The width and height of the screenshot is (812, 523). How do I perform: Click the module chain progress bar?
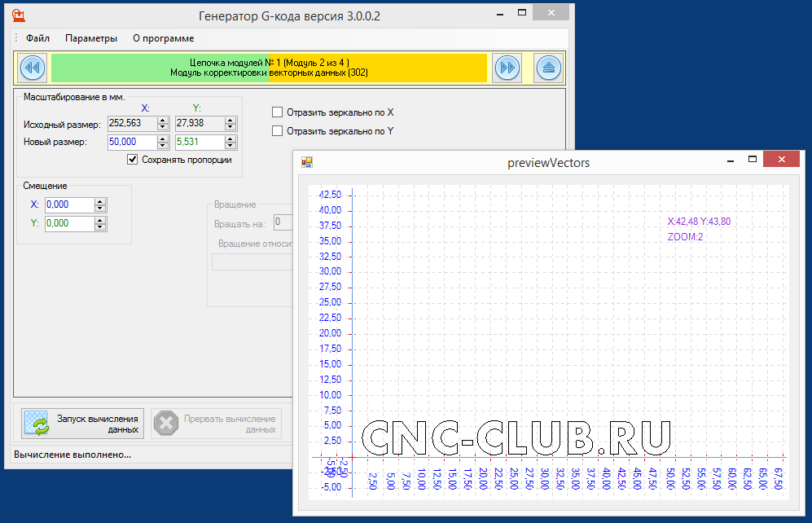269,68
